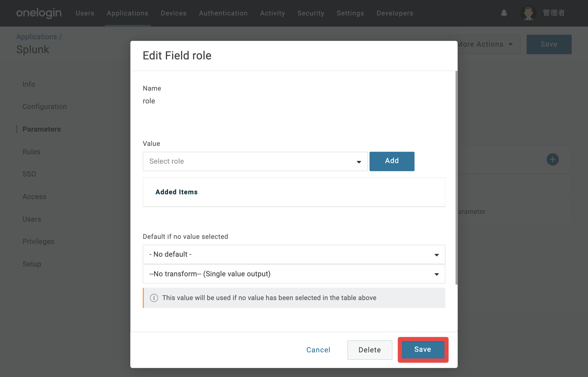Screen dimensions: 588x377
Task: Open the Applications top menu
Action: (128, 13)
